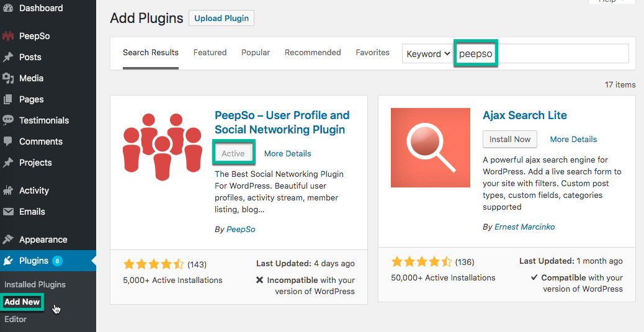Click the Plugins update count badge
This screenshot has width=644, height=332.
click(57, 261)
